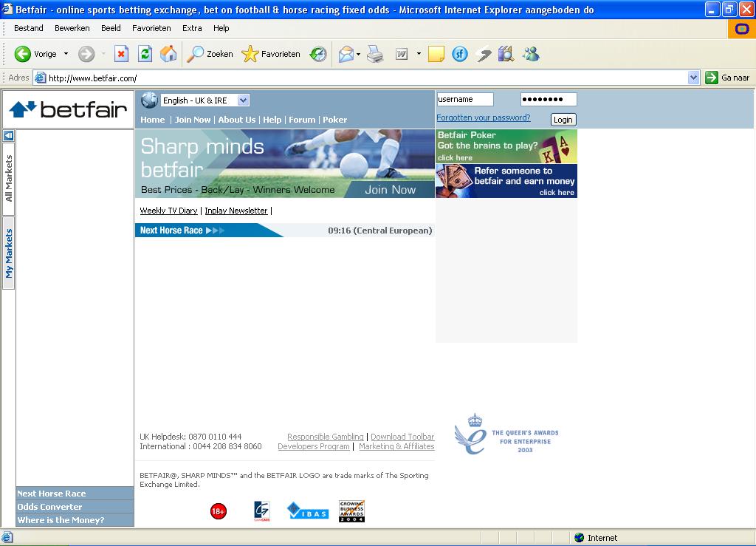Open the Refer someone to betfair banner
This screenshot has height=546, width=756.
pyautogui.click(x=506, y=181)
